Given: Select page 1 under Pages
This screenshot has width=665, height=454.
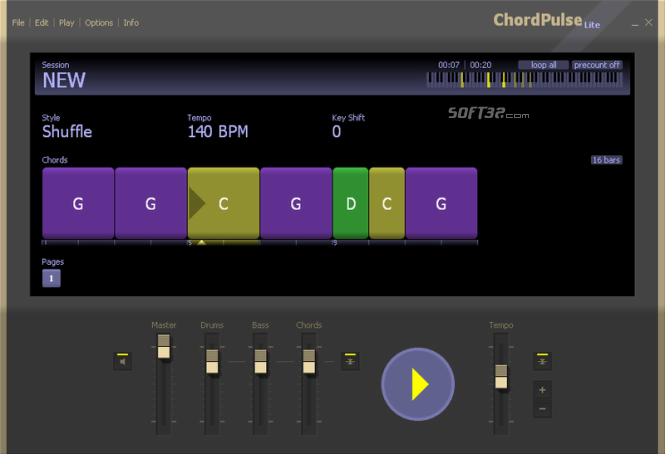Looking at the screenshot, I should (51, 278).
